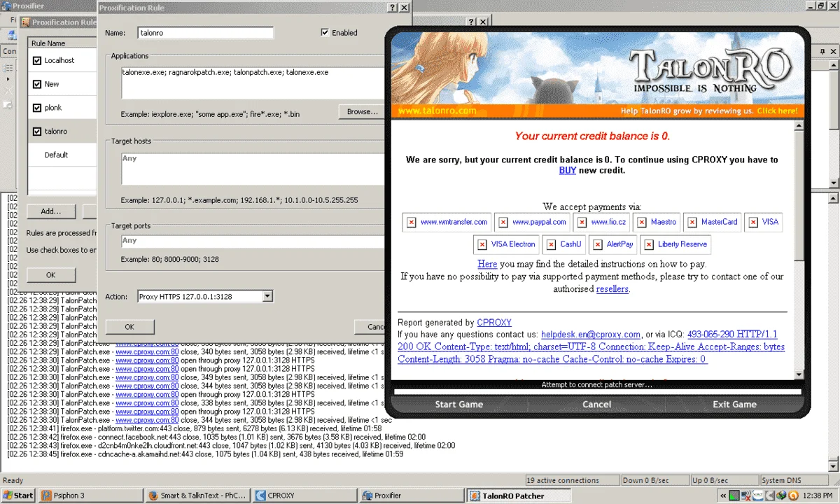Screen dimensions: 840x504
Task: Click broken image icon beside Maestro
Action: [641, 222]
